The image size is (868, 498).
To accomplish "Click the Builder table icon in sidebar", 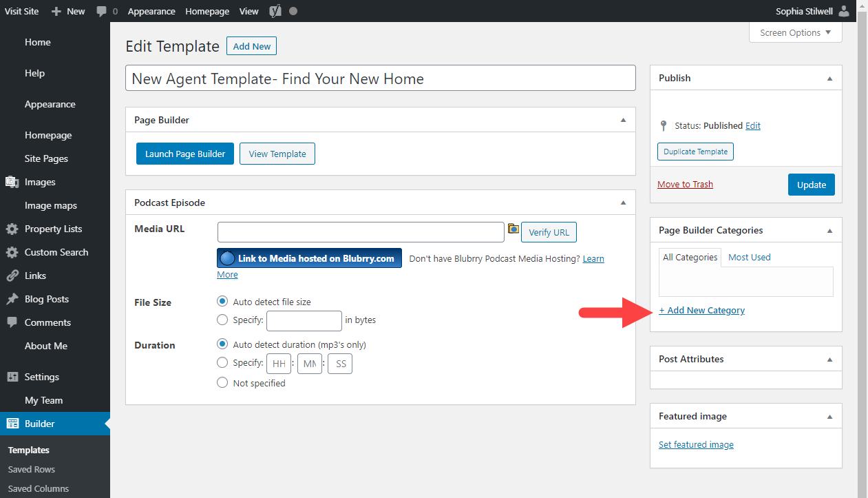I will point(12,424).
